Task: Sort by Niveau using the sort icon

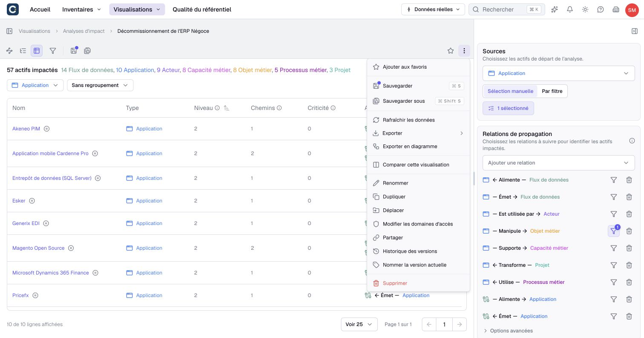Action: [x=227, y=108]
